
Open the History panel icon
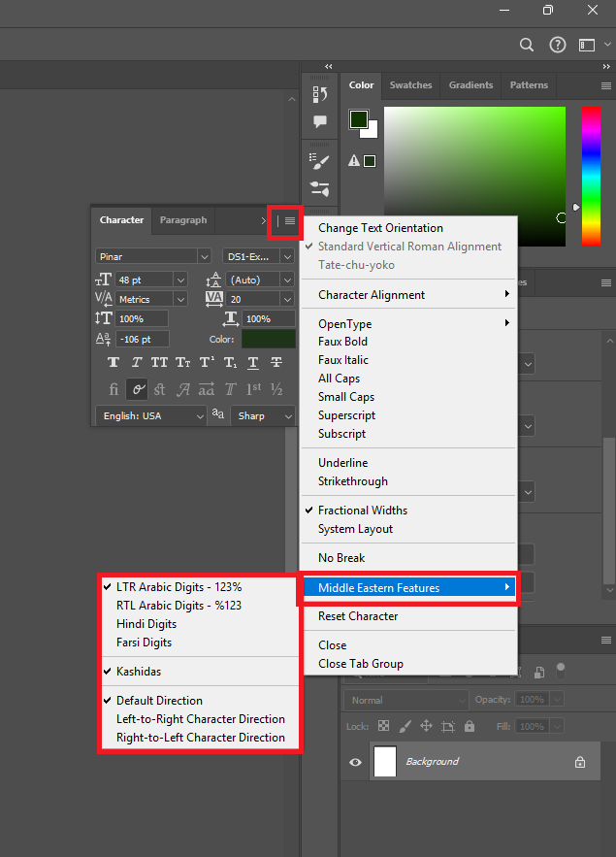point(319,93)
